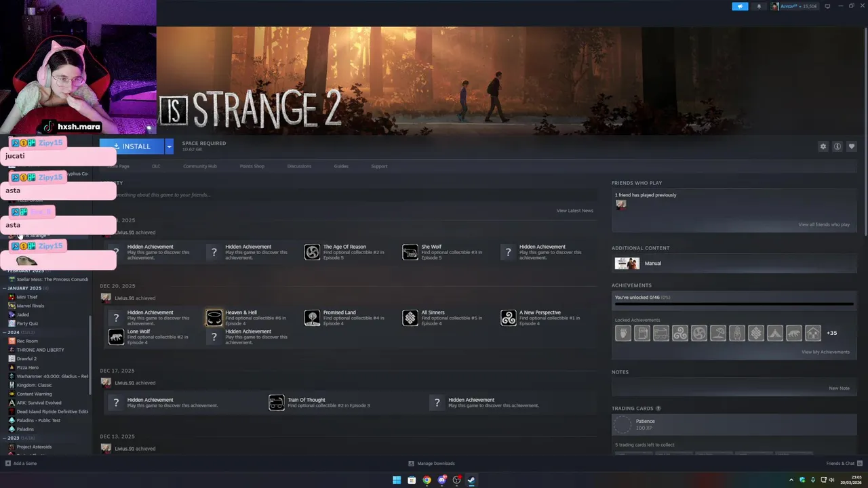868x488 pixels.
Task: Click View My Achievements link
Action: click(x=825, y=352)
